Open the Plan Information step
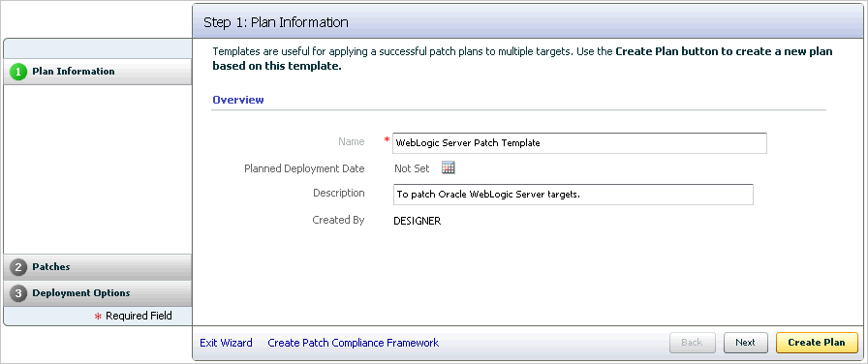 98,72
